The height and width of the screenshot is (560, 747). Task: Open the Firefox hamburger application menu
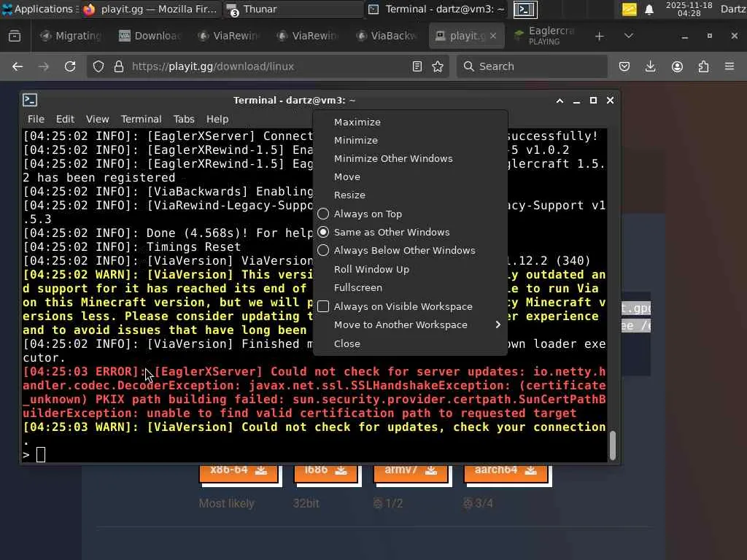coord(729,66)
